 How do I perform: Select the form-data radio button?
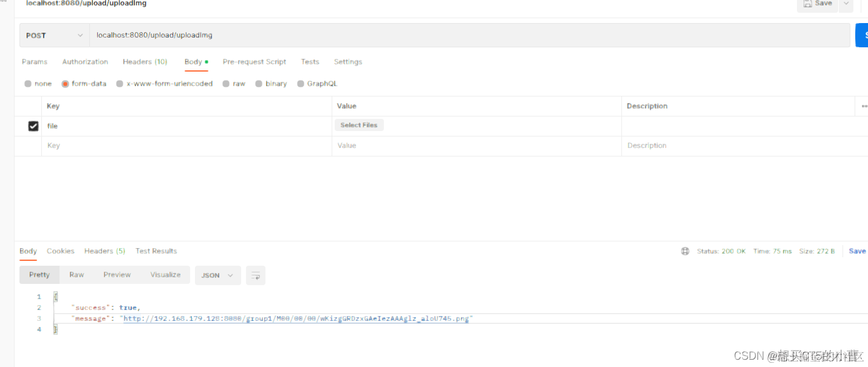(65, 84)
